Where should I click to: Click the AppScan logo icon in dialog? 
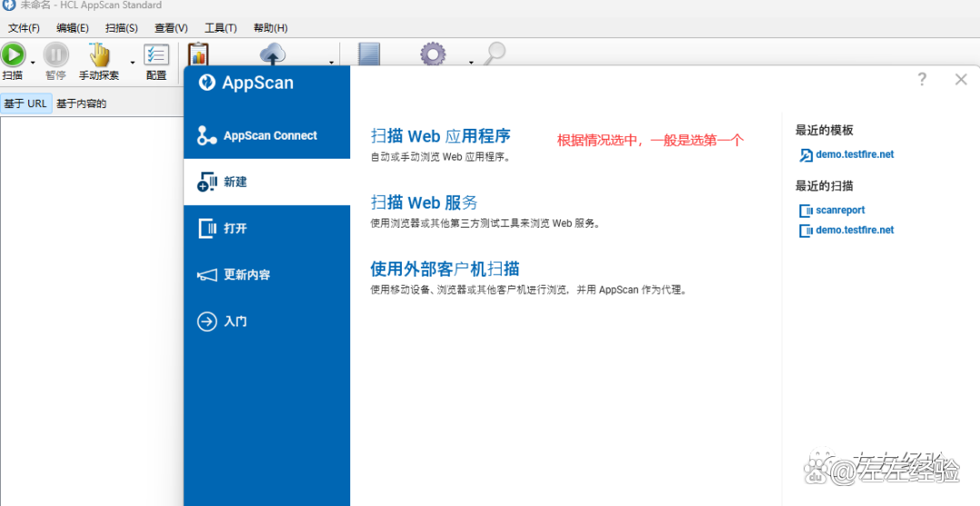[207, 83]
